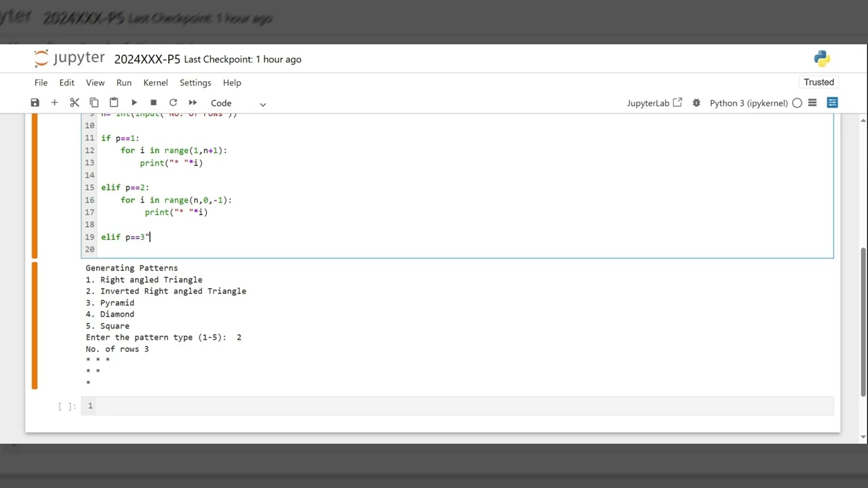Restart the kernel circular arrow icon

pos(173,103)
